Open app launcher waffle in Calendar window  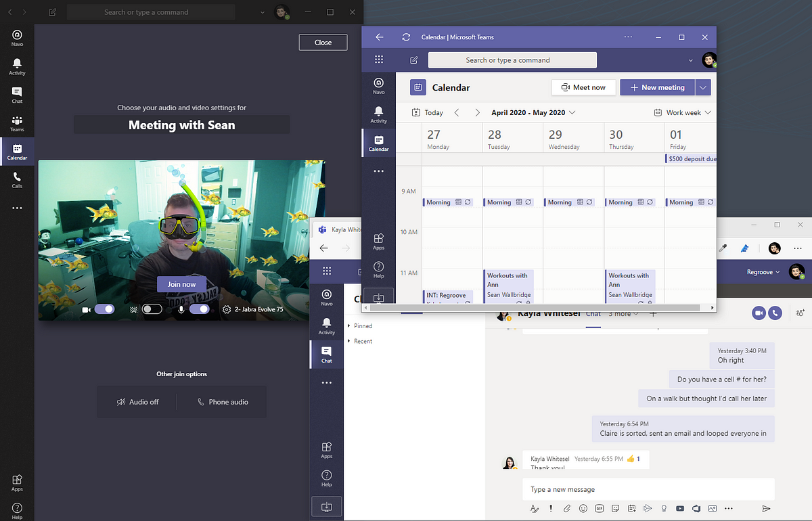[379, 60]
